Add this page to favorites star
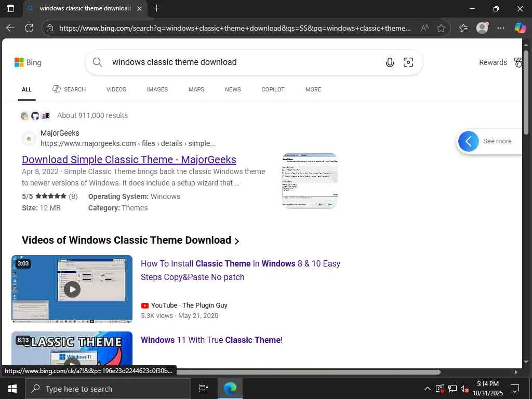 [x=441, y=28]
